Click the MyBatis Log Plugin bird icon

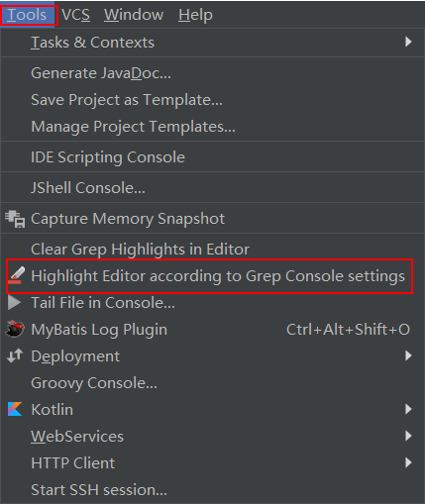(x=15, y=329)
